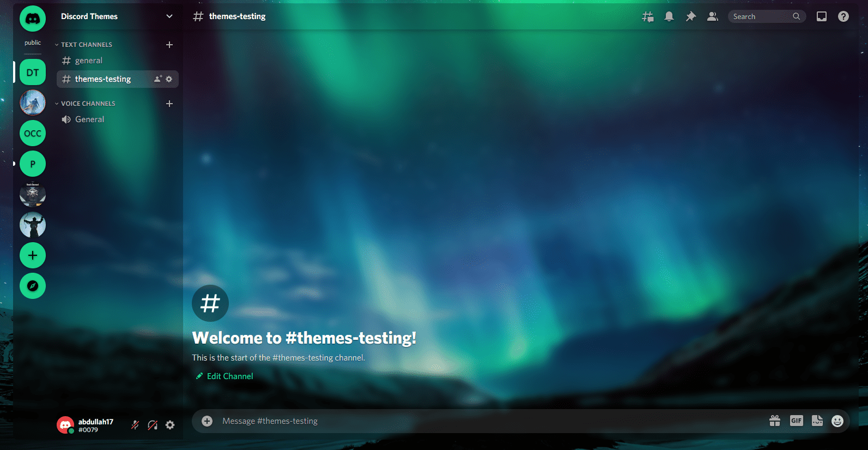This screenshot has width=868, height=450.
Task: Click abdullah17 user avatar
Action: 65,425
